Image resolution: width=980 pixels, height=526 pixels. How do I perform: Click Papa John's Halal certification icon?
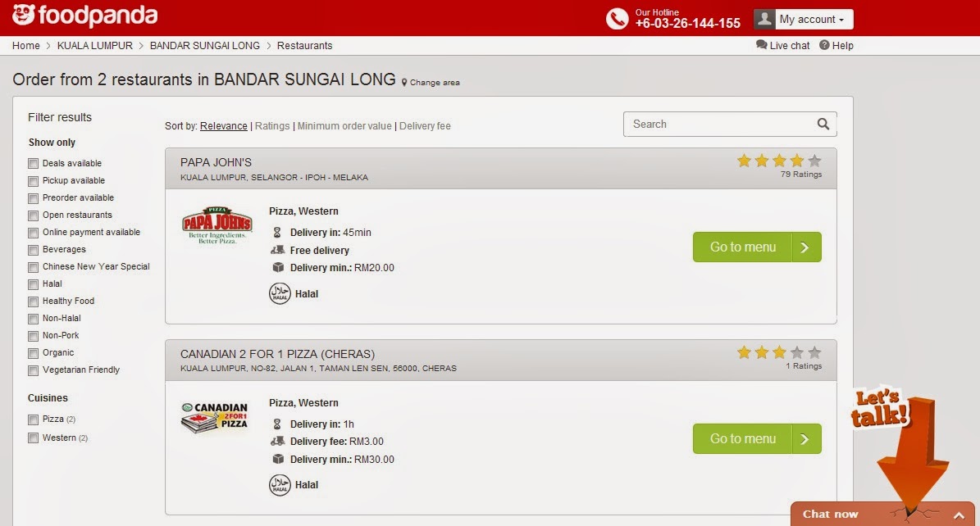[x=280, y=293]
